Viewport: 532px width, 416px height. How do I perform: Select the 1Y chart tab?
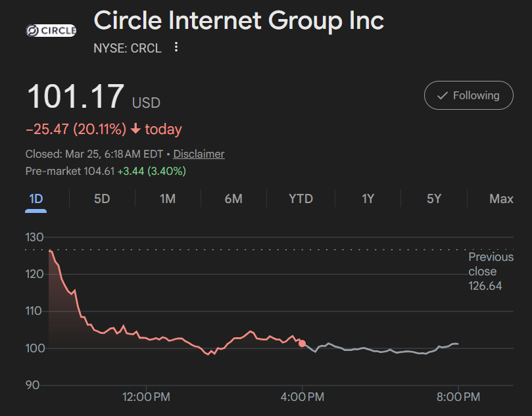click(367, 198)
